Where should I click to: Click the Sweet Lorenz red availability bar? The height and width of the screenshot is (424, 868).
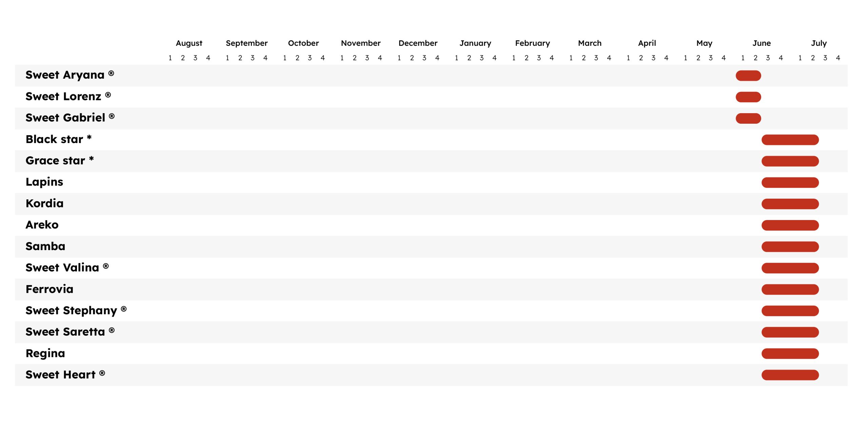tap(748, 97)
